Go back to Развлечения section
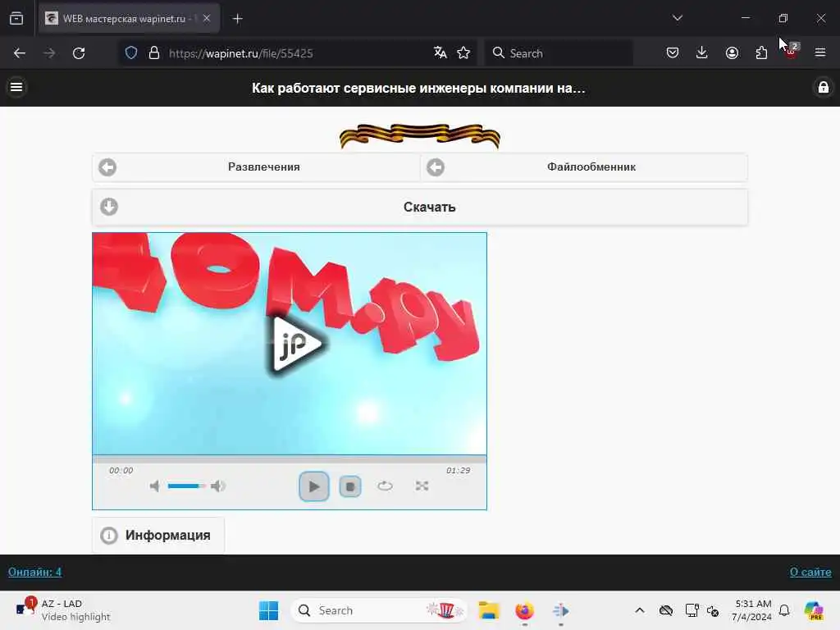This screenshot has height=630, width=840. [x=256, y=167]
